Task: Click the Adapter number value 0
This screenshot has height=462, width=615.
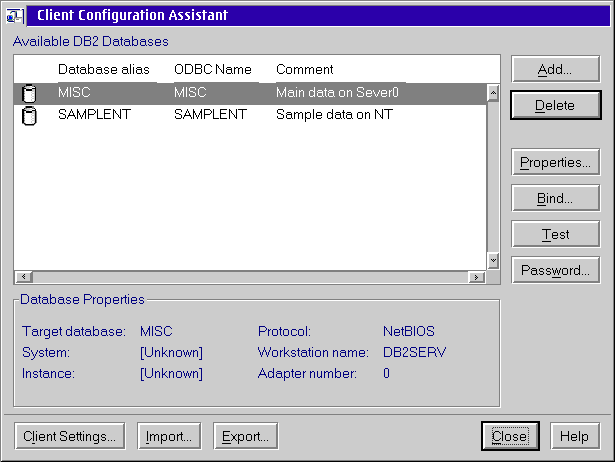Action: 386,373
